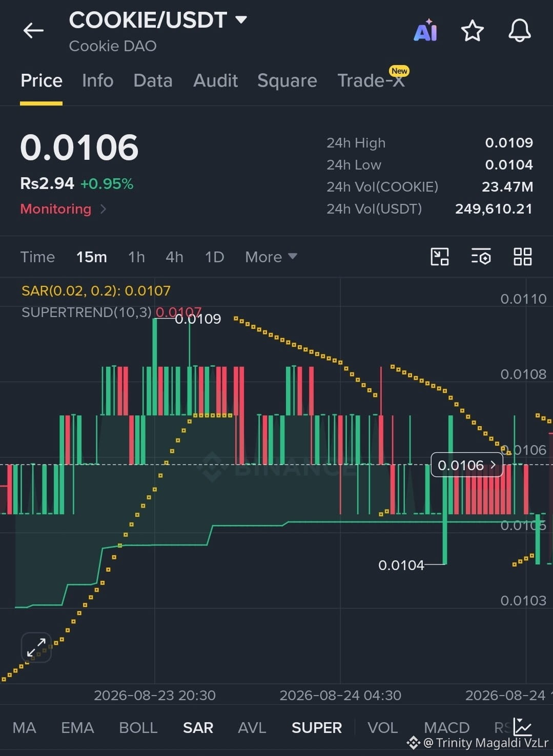Tap the 0.0103 price axis label

pyautogui.click(x=523, y=601)
